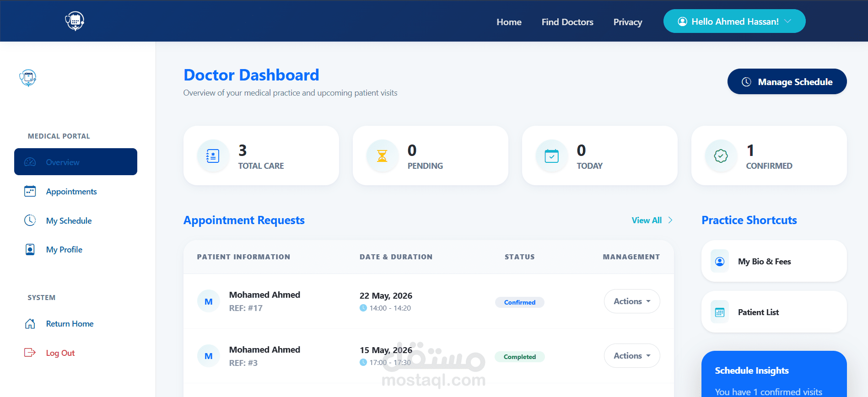
Task: Click the Appointments calendar icon in sidebar
Action: [30, 191]
